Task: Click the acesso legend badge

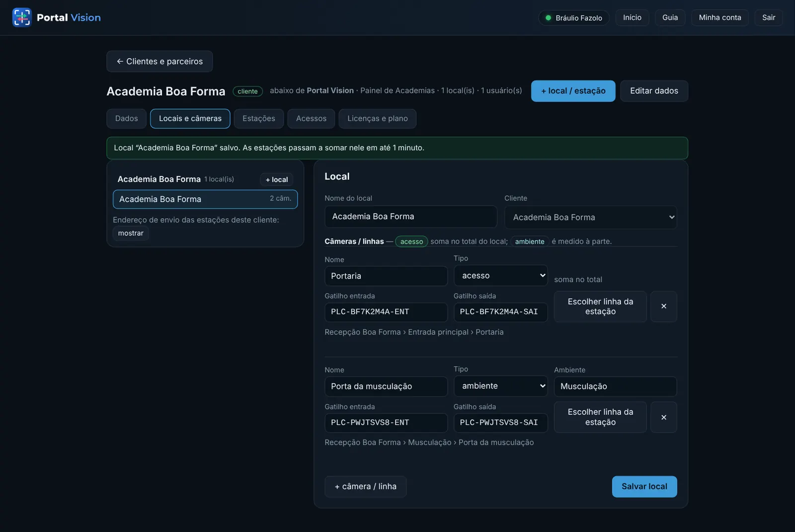Action: click(x=411, y=242)
